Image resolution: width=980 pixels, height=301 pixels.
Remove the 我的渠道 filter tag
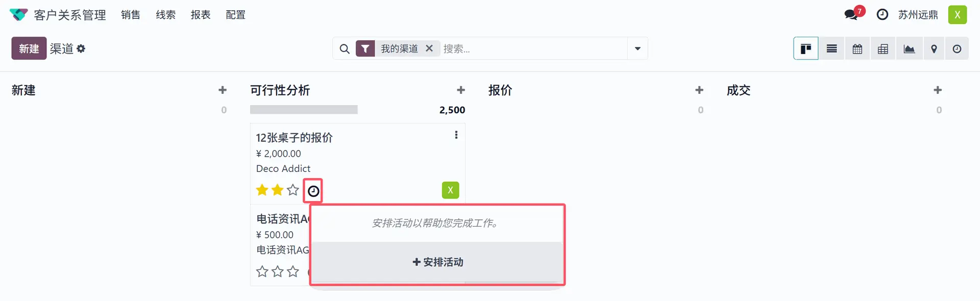click(x=429, y=48)
